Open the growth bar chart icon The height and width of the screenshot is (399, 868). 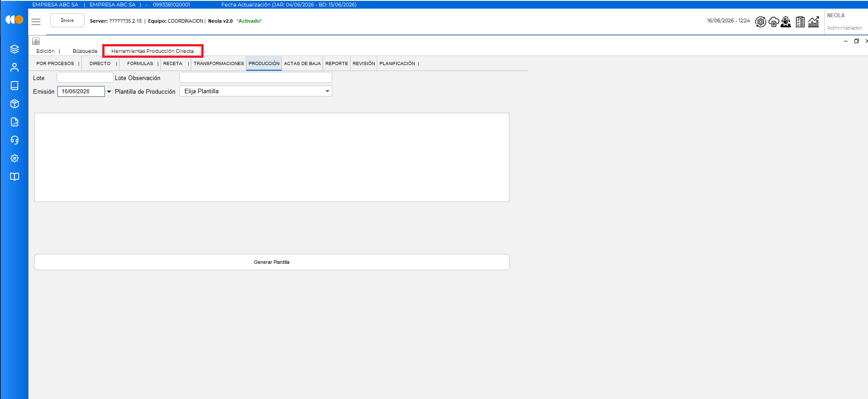click(813, 21)
